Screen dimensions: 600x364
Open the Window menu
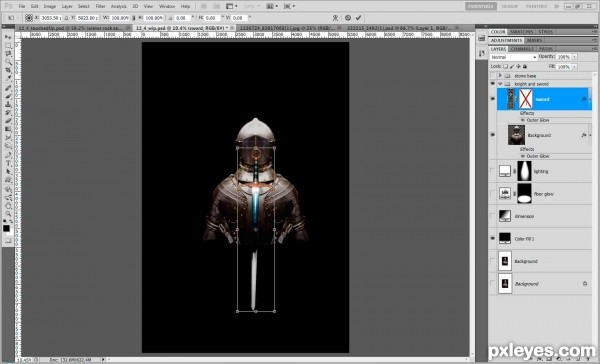pyautogui.click(x=166, y=6)
